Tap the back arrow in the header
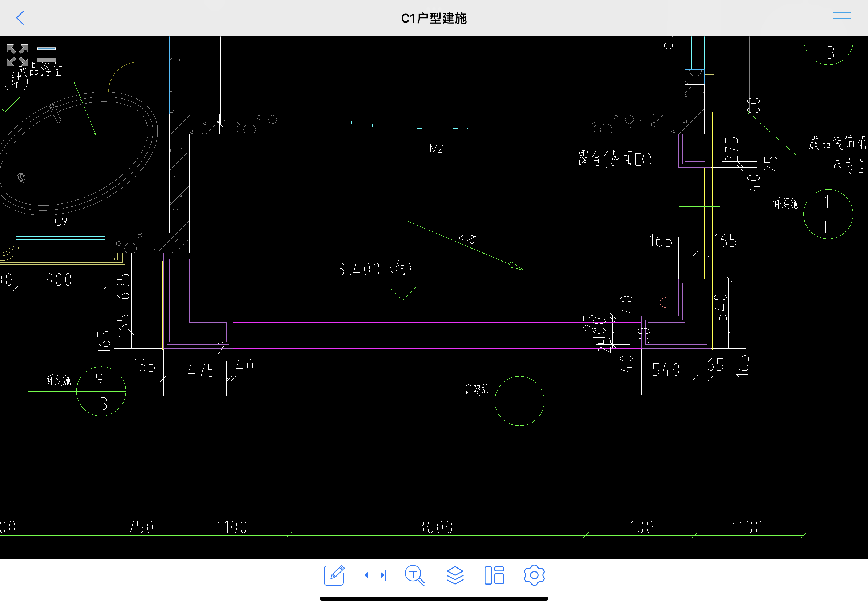Viewport: 868px width, 606px height. tap(20, 18)
